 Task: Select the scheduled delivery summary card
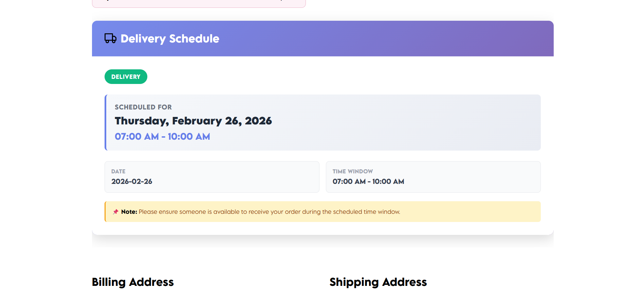tap(323, 122)
